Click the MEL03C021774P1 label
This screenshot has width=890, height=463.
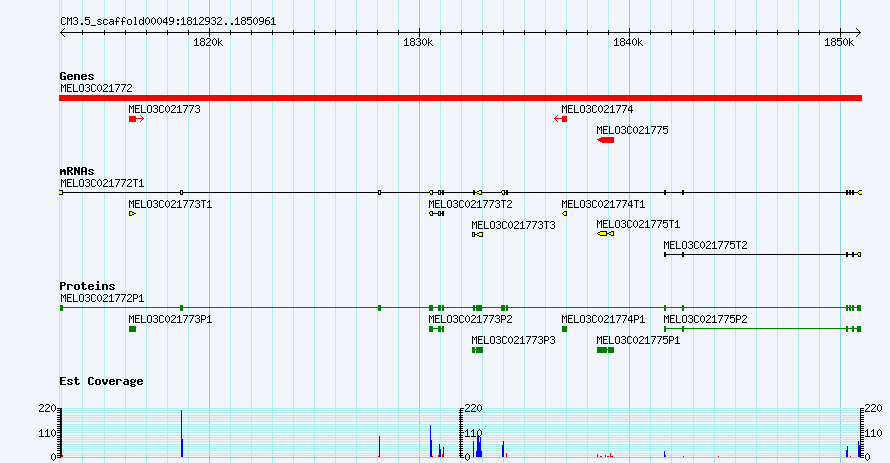[603, 319]
